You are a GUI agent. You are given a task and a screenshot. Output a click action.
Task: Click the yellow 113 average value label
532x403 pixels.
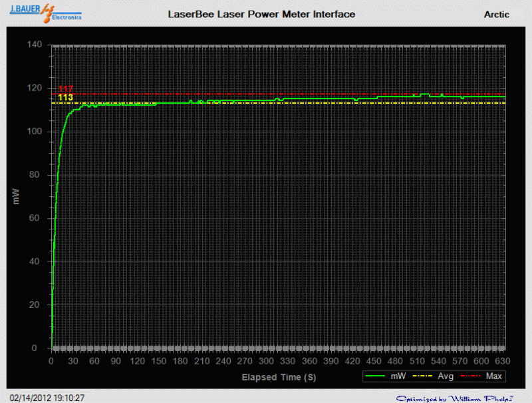[x=65, y=98]
